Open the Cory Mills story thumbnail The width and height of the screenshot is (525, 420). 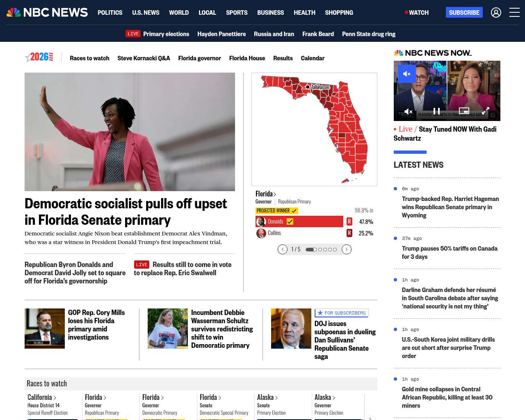point(45,329)
